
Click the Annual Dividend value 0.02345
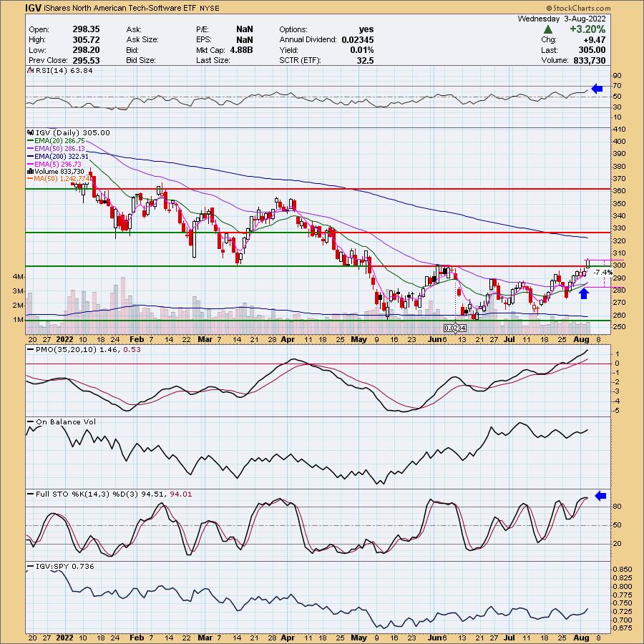click(357, 40)
